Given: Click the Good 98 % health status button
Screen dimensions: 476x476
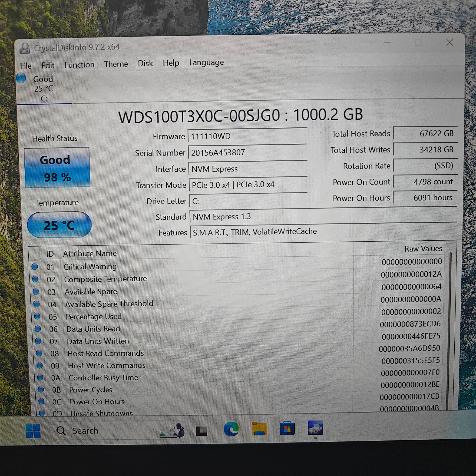Looking at the screenshot, I should pyautogui.click(x=57, y=168).
